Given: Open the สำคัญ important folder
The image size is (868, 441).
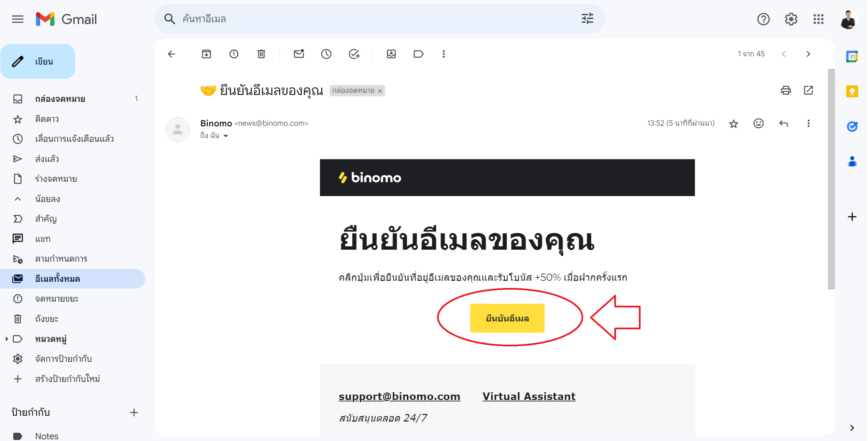Looking at the screenshot, I should (x=73, y=219).
